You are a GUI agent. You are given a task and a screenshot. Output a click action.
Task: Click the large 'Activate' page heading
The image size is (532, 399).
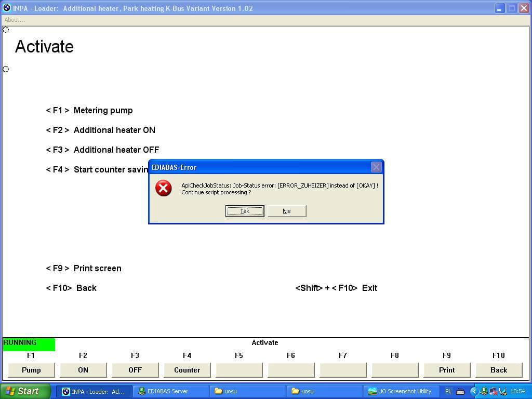tap(45, 46)
